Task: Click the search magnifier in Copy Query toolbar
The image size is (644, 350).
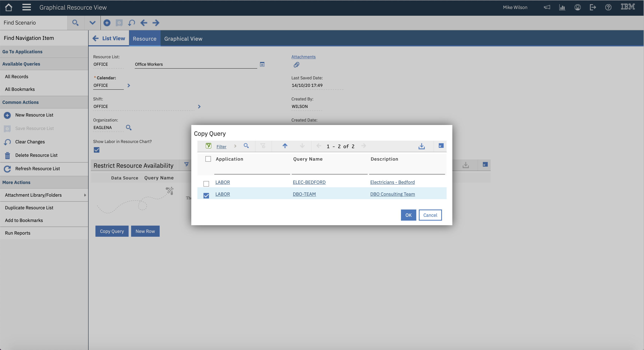Action: pos(246,146)
